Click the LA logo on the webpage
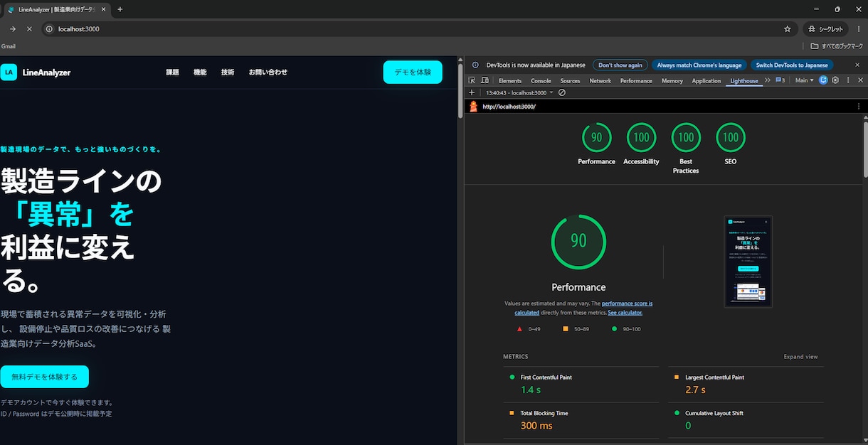The height and width of the screenshot is (445, 868). (9, 72)
